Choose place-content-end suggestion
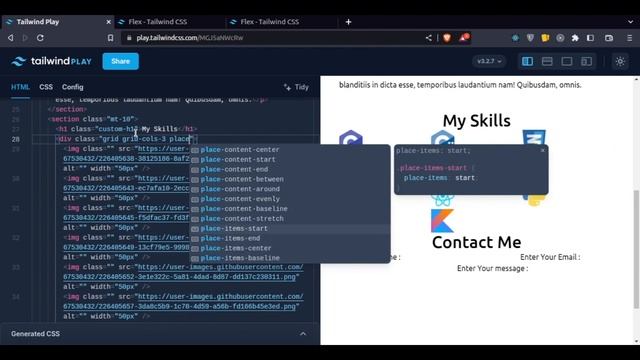 click(289, 169)
